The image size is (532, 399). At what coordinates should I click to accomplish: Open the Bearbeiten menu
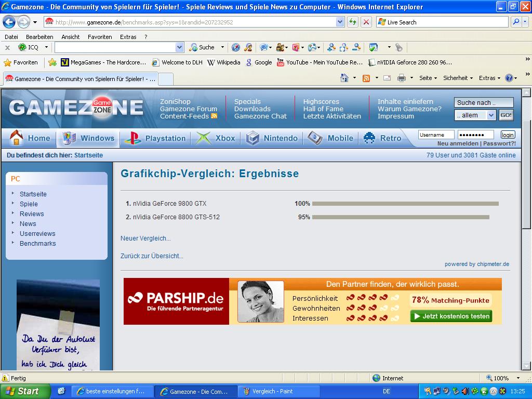39,37
